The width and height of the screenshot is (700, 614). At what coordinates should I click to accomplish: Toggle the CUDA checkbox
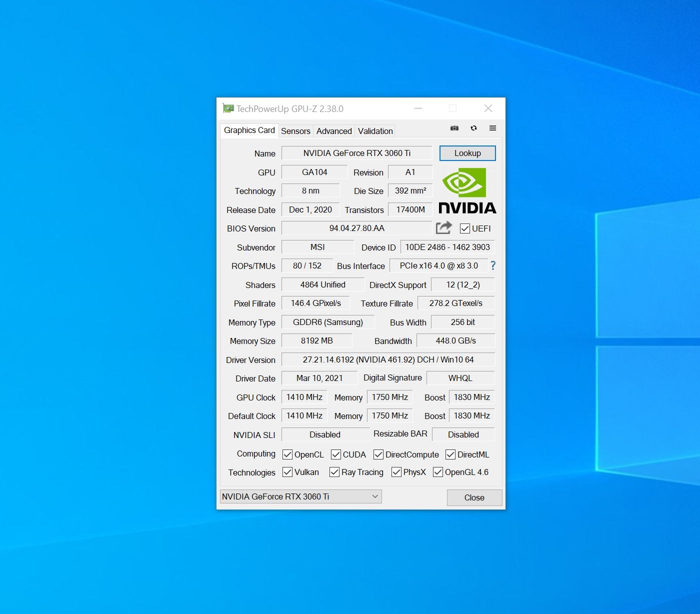[x=336, y=454]
